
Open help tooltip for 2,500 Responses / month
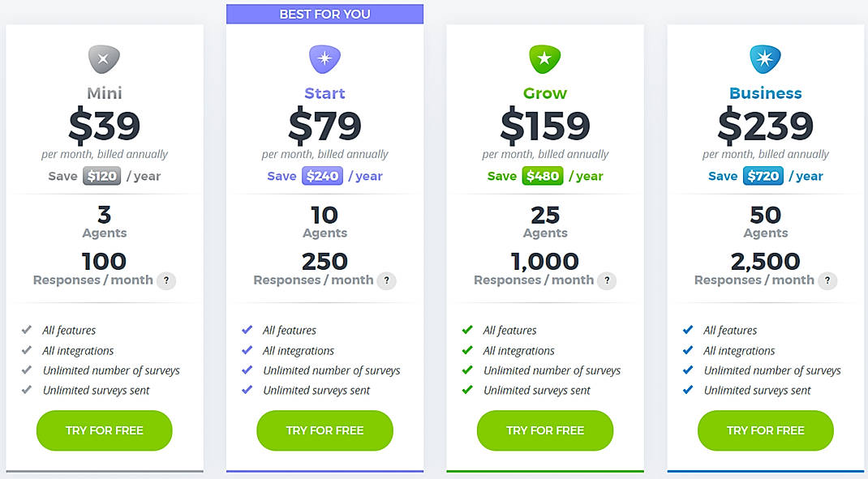827,280
